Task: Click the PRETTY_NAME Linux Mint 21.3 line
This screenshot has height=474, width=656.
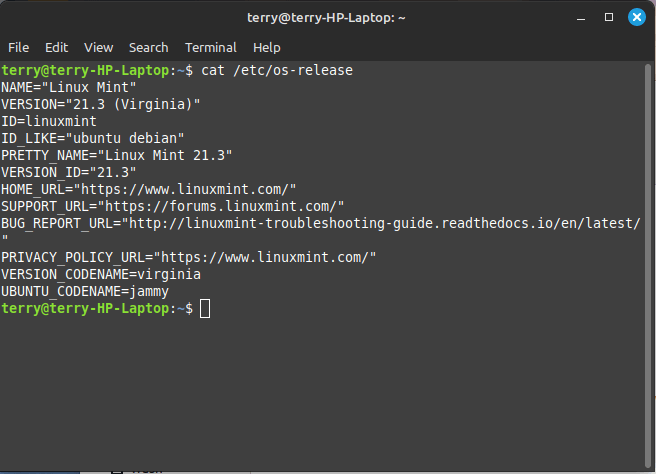Action: [x=117, y=156]
